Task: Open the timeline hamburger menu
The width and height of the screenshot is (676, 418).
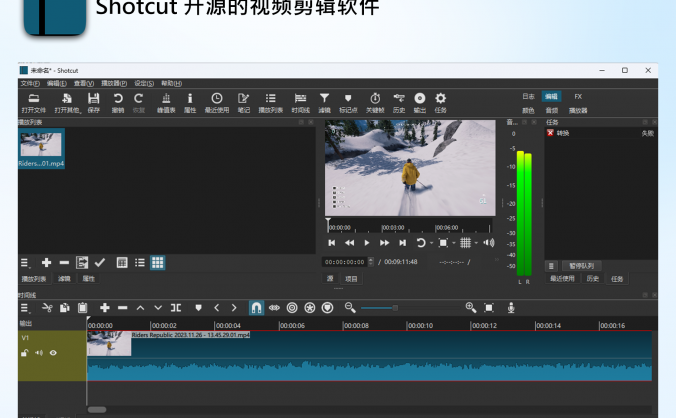Action: [25, 308]
